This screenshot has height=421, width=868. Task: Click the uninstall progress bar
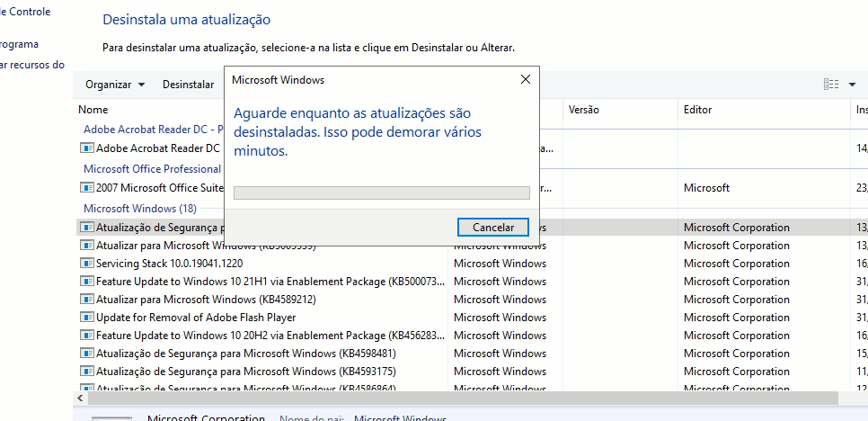381,193
